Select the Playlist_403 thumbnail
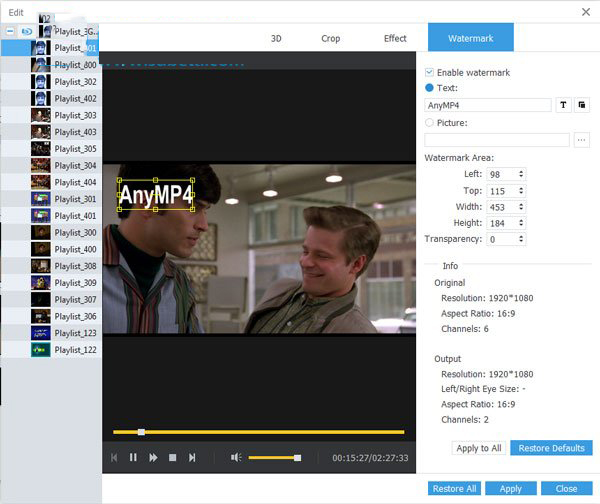 [x=41, y=132]
